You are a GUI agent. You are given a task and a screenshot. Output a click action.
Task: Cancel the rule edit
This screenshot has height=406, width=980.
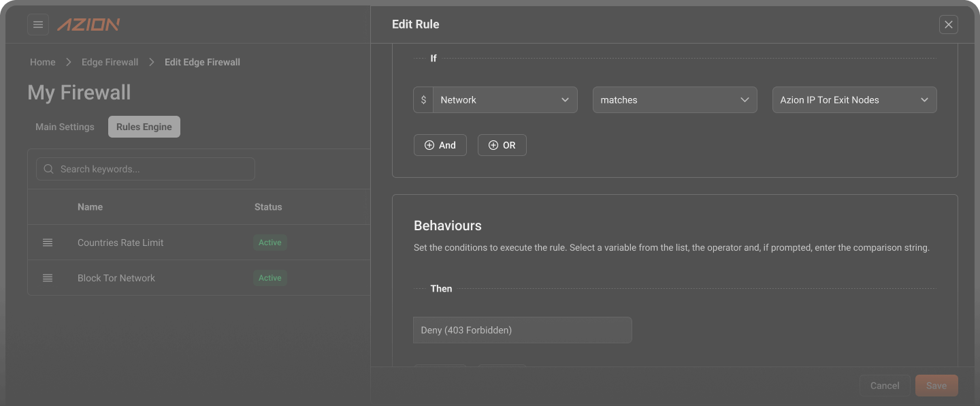click(x=885, y=386)
